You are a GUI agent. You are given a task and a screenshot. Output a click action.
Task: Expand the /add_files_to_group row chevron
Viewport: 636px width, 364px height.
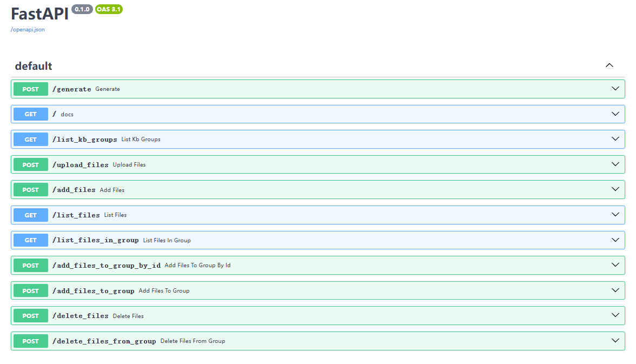point(615,290)
